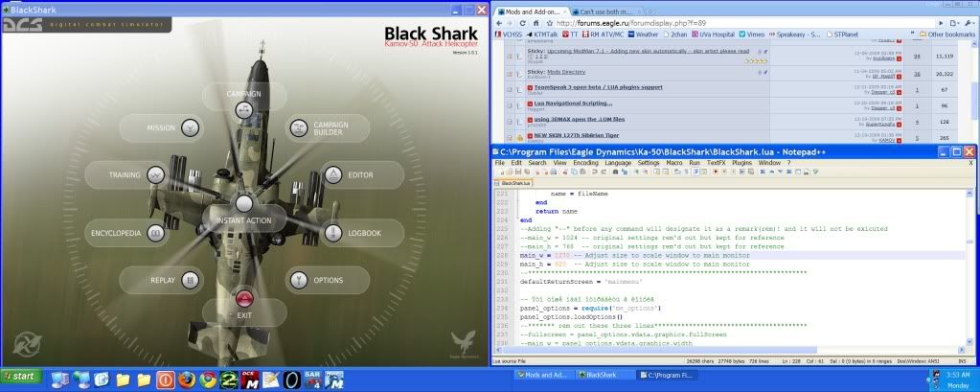Open Notepad++ Encoding menu
980x392 pixels.
coord(585,163)
